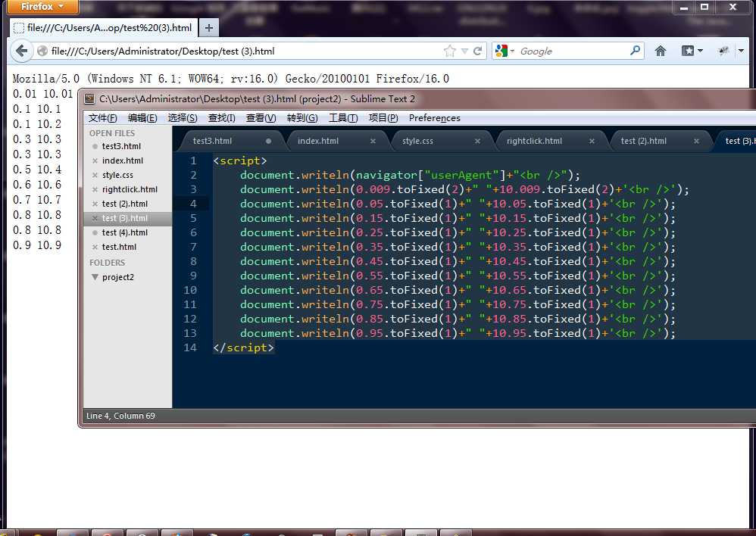Image resolution: width=756 pixels, height=536 pixels.
Task: Focus the Firefox address bar
Action: coord(246,51)
